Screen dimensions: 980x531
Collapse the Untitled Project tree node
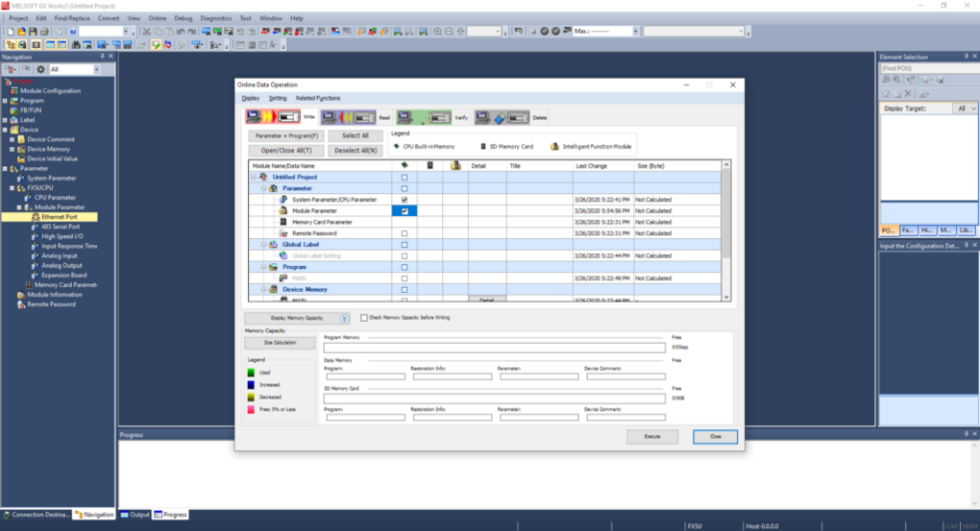[254, 178]
